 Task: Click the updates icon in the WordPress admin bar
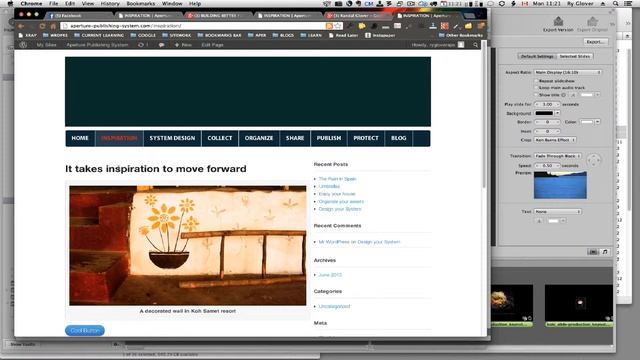pos(141,45)
